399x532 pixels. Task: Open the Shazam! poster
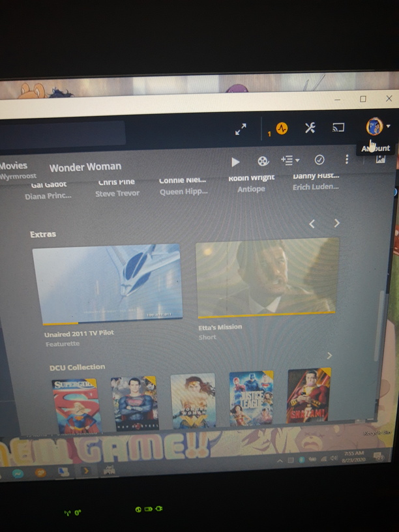pyautogui.click(x=309, y=395)
